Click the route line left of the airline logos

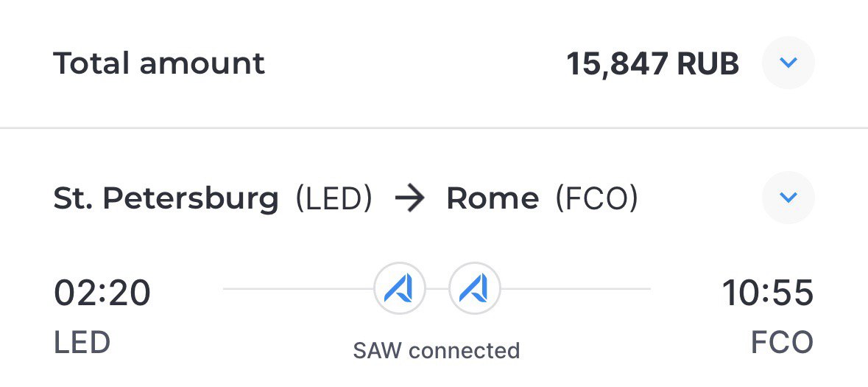point(298,289)
